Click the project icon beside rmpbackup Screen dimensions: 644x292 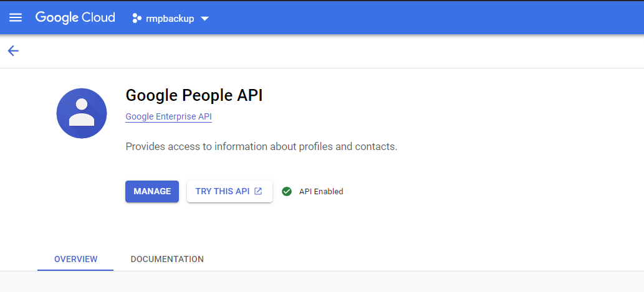137,19
